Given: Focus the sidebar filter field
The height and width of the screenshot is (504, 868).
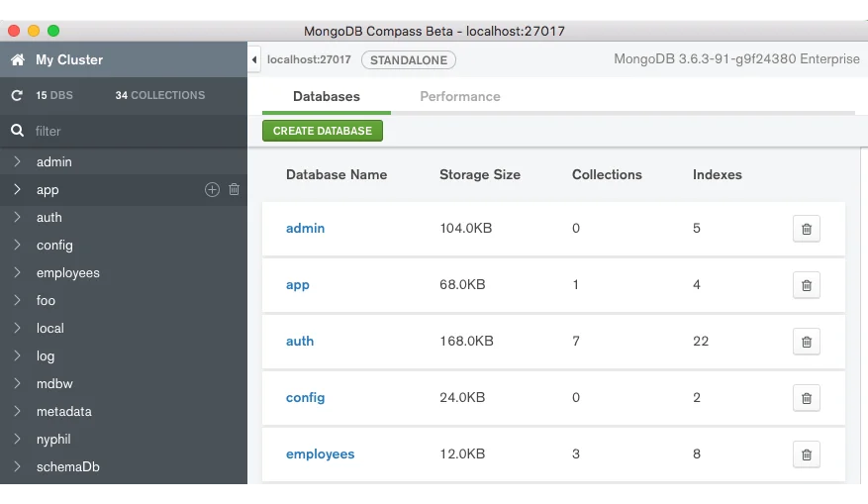Looking at the screenshot, I should 124,131.
